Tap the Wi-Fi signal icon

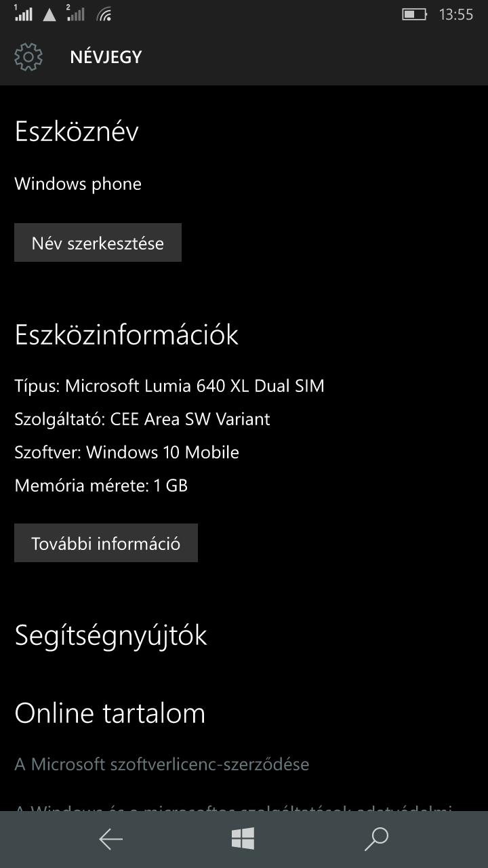[x=104, y=14]
